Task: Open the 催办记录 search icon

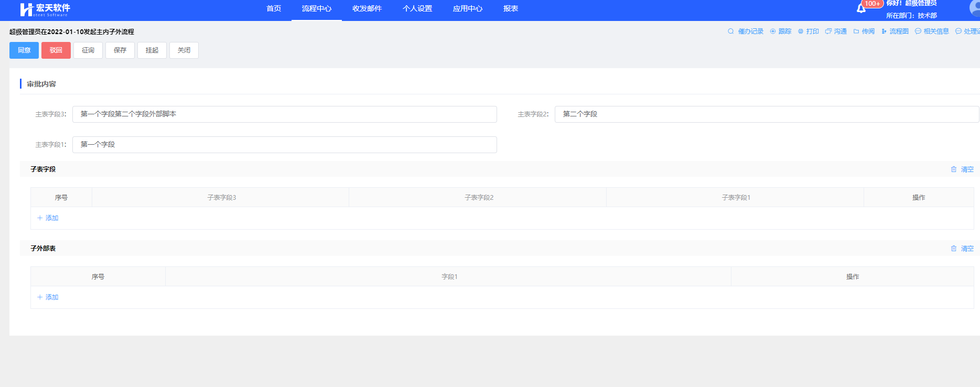Action: point(731,31)
